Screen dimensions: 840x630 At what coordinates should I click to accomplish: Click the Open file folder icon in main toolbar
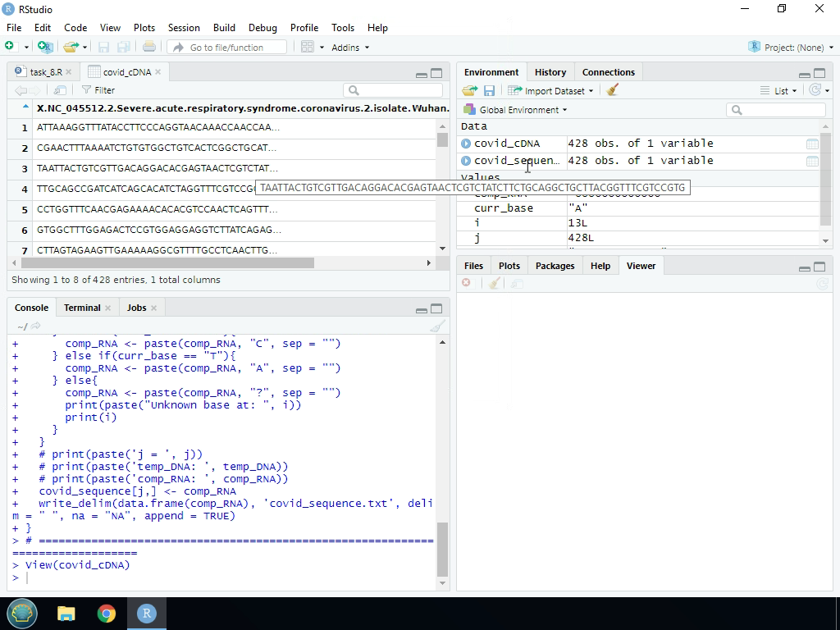(71, 47)
